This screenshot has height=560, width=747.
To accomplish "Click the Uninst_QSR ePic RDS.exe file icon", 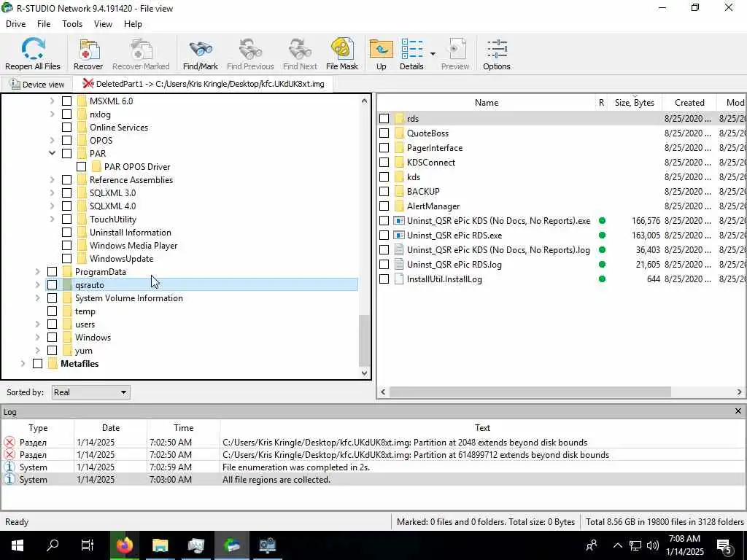I will [x=399, y=236].
